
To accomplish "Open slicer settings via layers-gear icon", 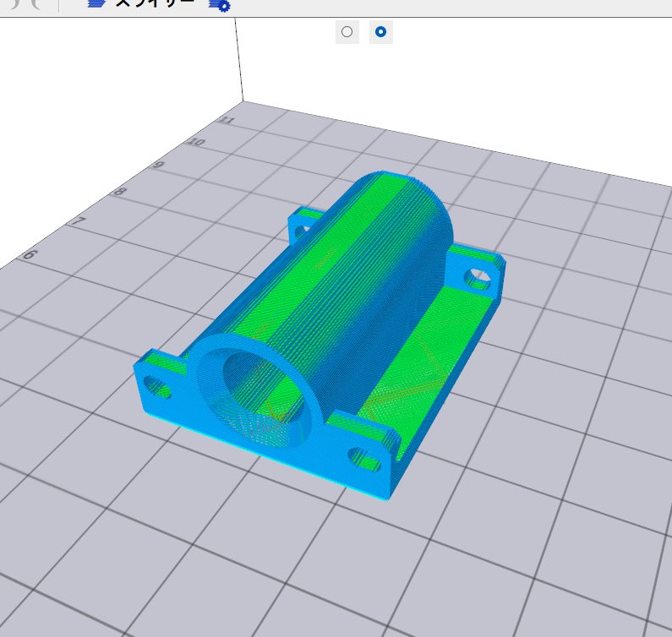I will click(x=220, y=5).
